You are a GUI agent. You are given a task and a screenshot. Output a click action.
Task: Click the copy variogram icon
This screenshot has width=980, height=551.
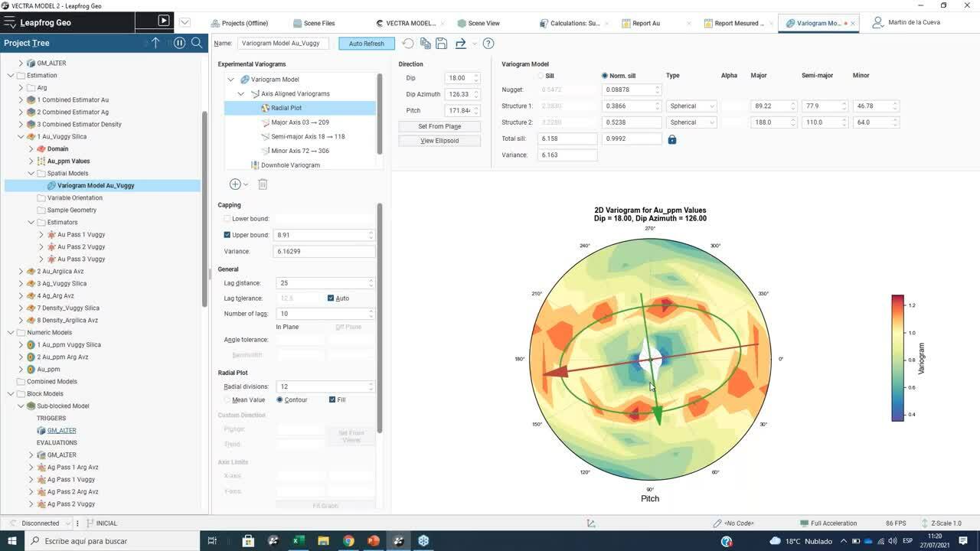point(425,44)
